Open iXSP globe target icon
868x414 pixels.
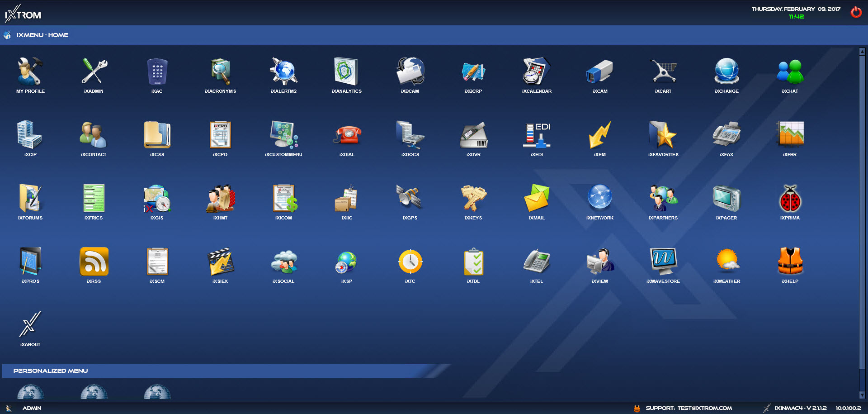click(347, 262)
